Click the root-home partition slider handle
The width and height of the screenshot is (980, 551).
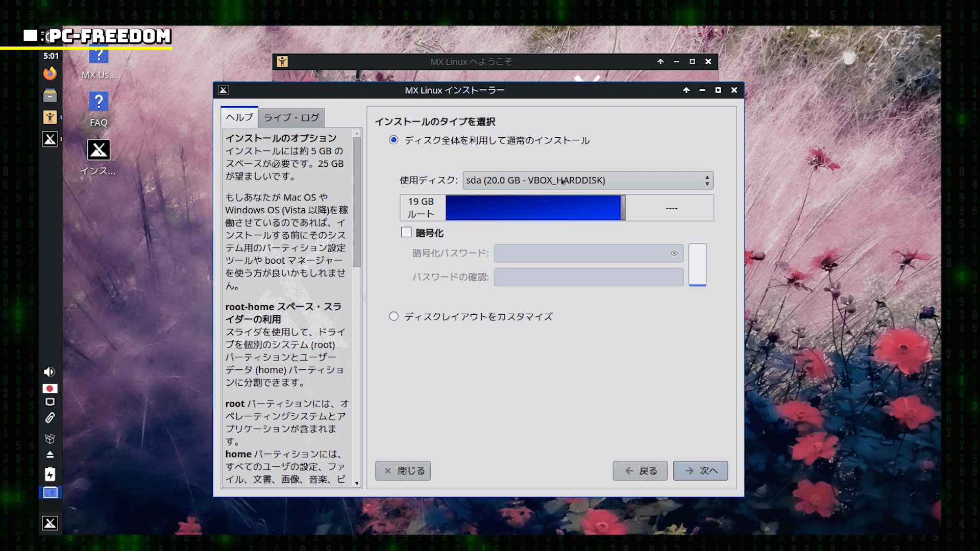[623, 208]
